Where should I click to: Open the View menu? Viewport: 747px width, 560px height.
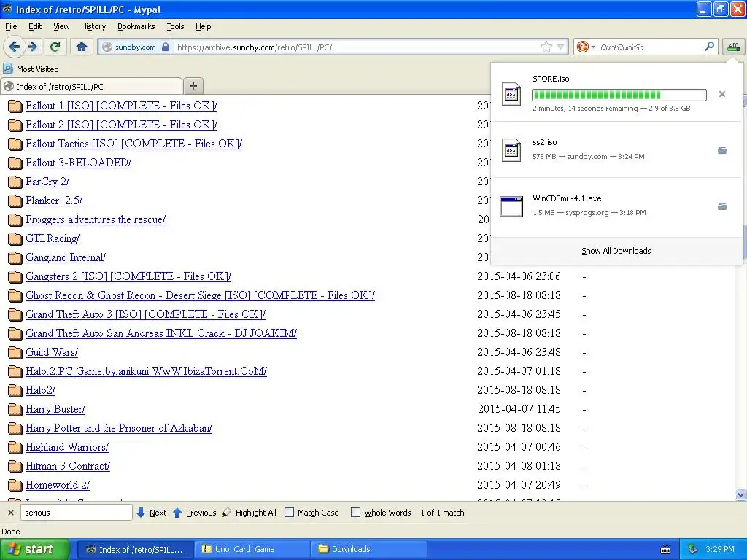coord(61,26)
